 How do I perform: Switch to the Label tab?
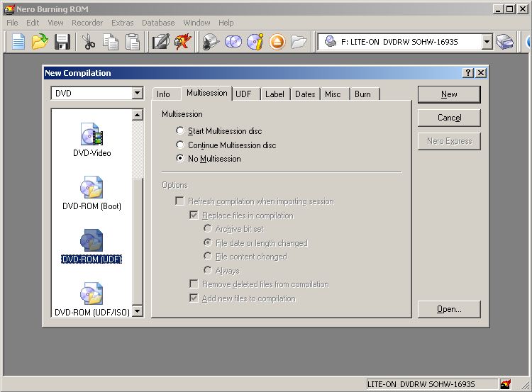(275, 94)
